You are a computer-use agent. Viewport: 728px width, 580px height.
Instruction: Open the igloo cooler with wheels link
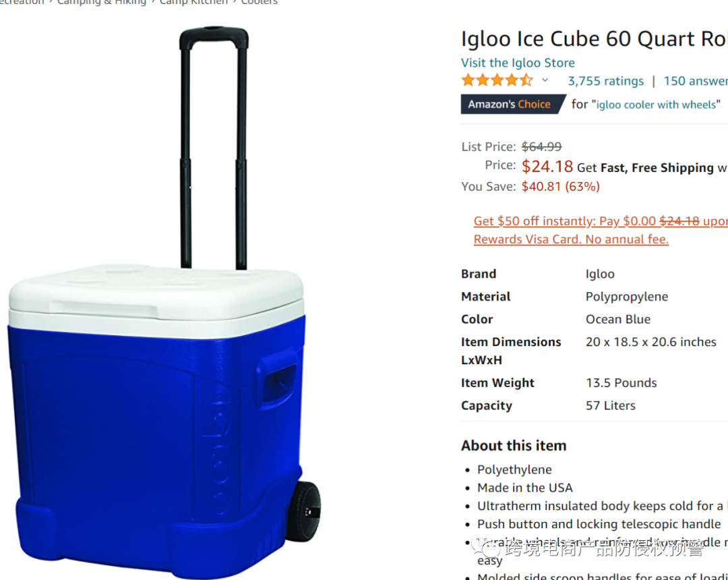point(656,105)
